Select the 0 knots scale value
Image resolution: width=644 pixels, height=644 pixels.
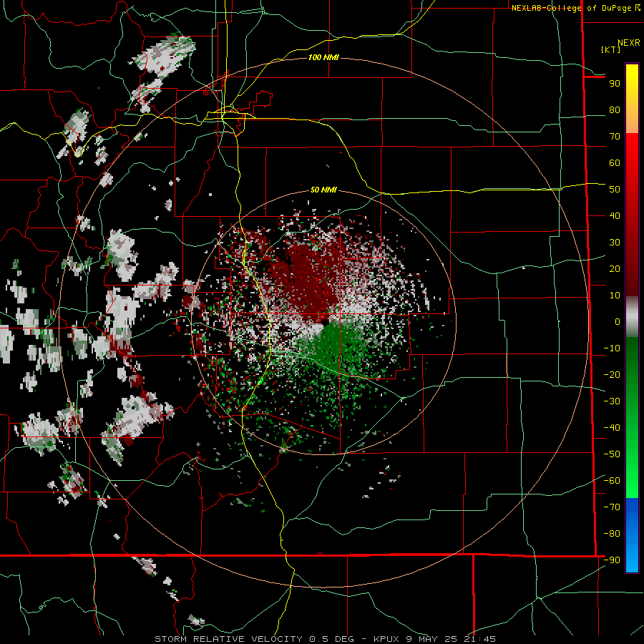[618, 321]
